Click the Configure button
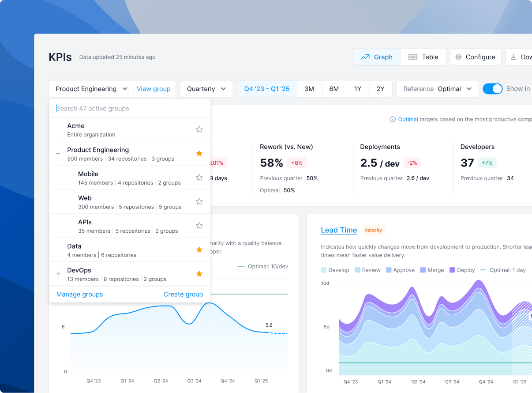The image size is (532, 393). tap(475, 57)
